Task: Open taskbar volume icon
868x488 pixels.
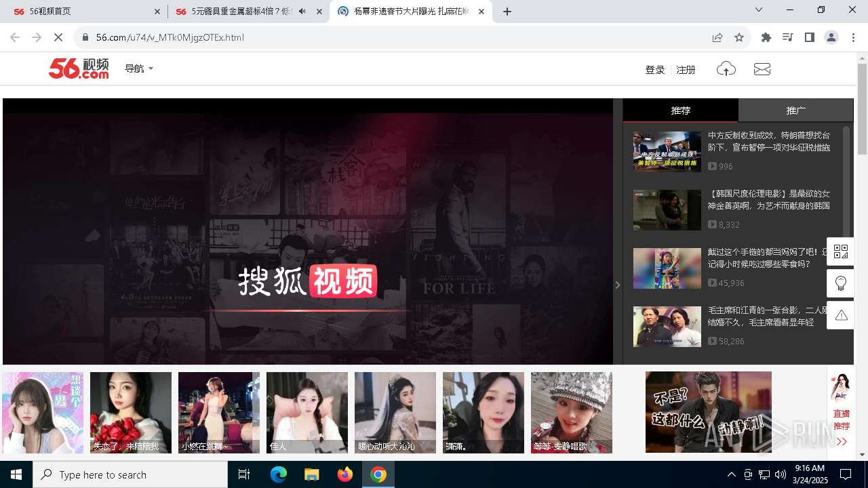Action: click(781, 474)
